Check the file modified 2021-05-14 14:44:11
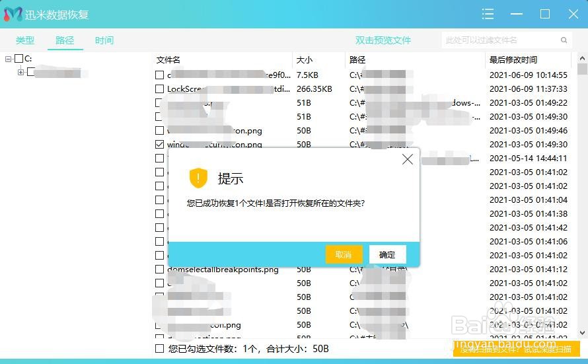588x364 pixels. 159,158
